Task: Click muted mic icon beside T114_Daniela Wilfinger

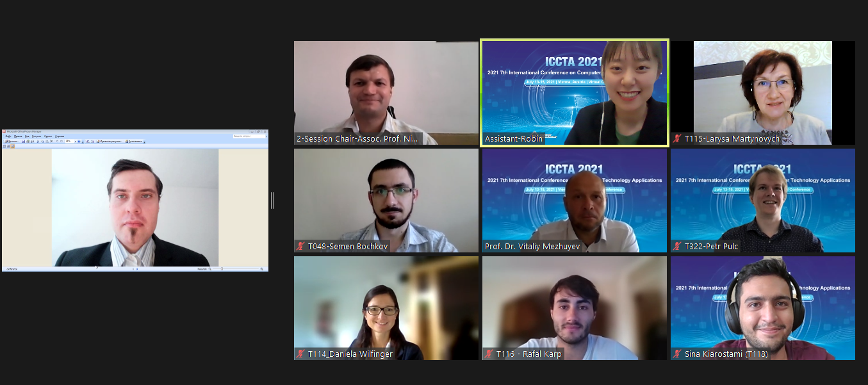Action: coord(300,354)
